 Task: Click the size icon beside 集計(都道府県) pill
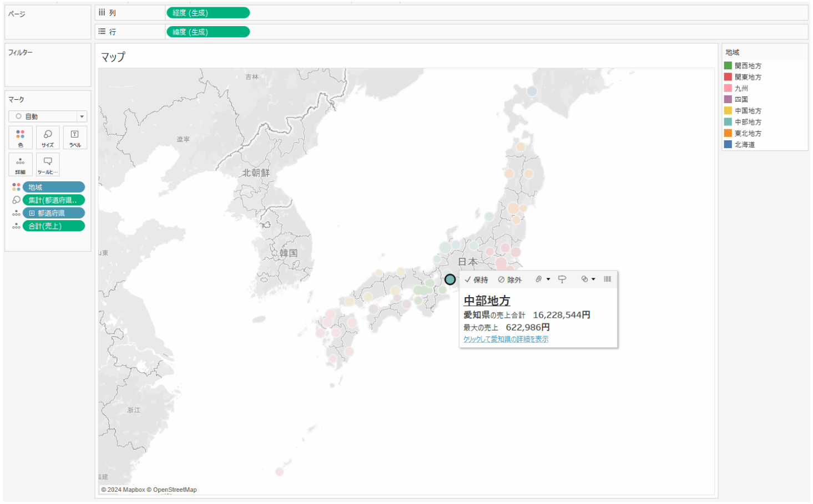coord(16,200)
